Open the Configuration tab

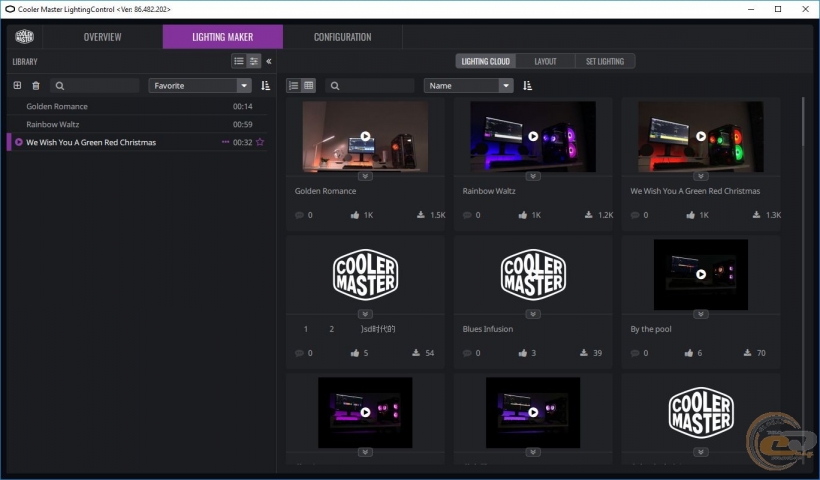point(342,37)
